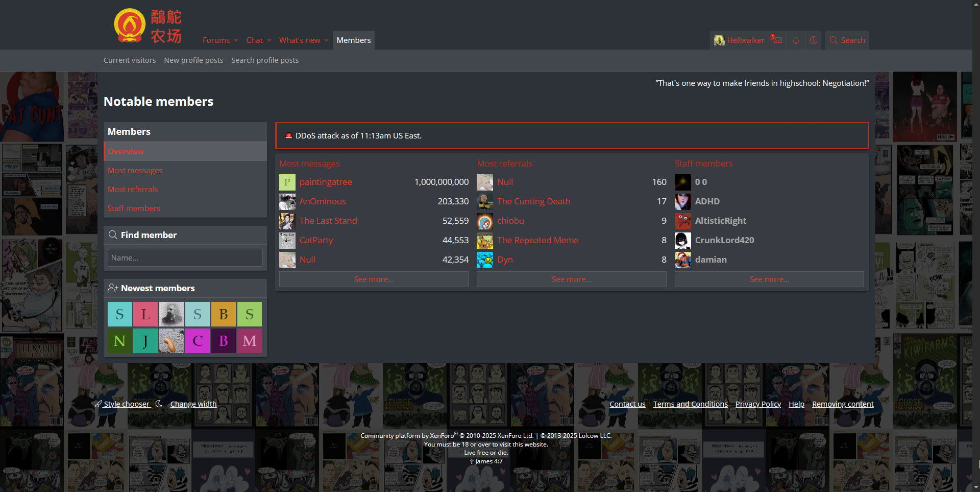
Task: Open paintingatree's profile link
Action: [x=326, y=182]
